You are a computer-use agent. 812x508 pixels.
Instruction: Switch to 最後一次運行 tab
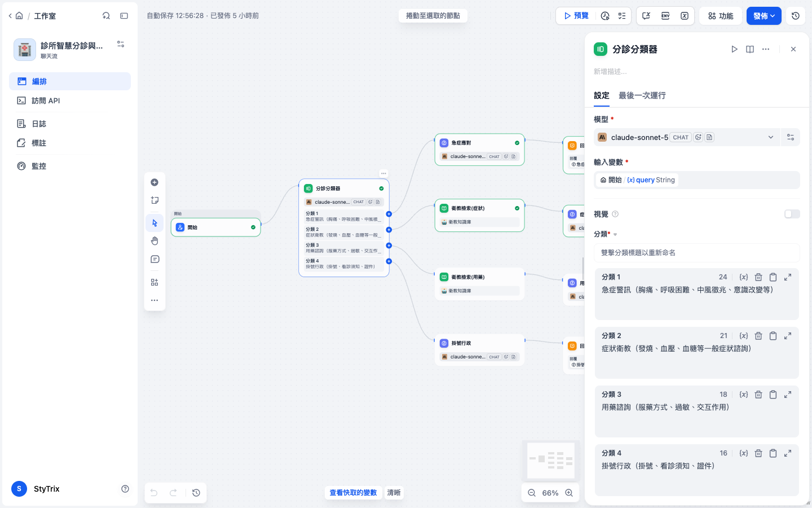click(x=642, y=95)
